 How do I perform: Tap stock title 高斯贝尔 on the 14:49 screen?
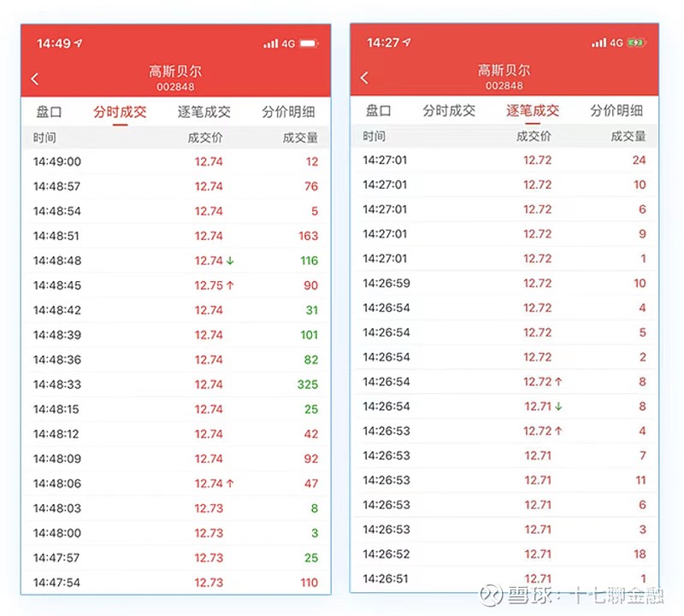coord(175,72)
